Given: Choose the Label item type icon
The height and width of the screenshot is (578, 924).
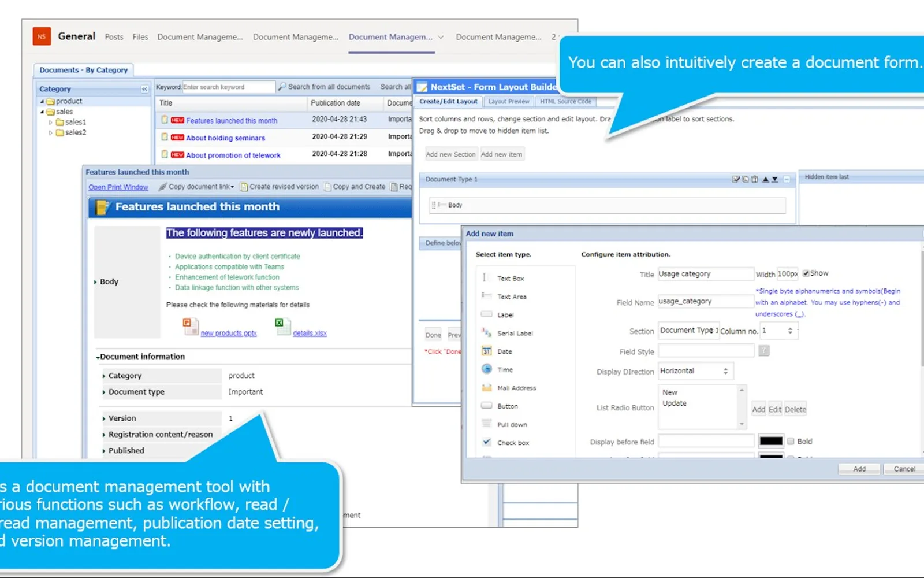Looking at the screenshot, I should (486, 314).
